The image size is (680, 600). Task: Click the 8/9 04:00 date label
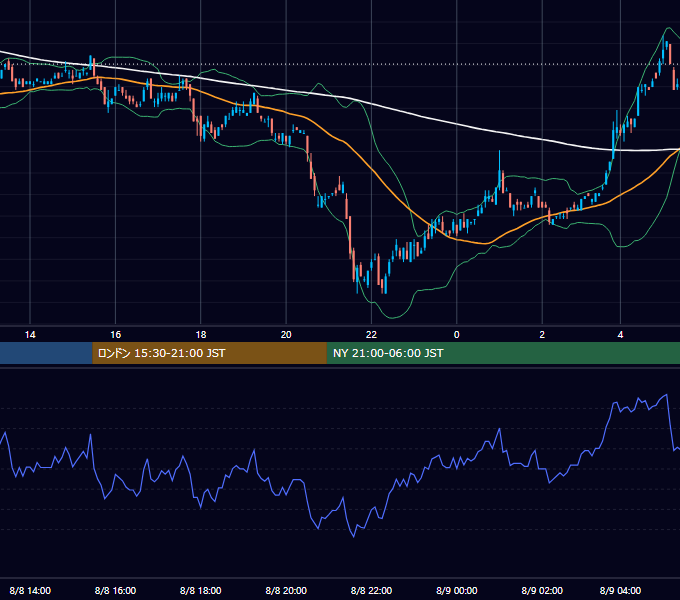pos(620,590)
